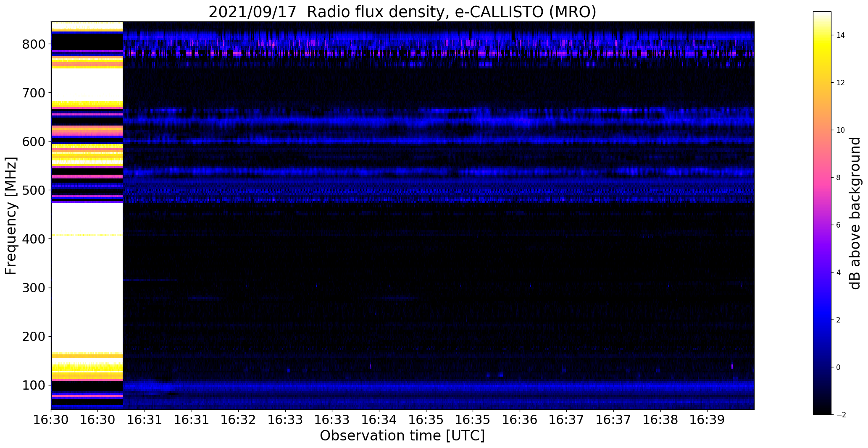
Task: Click the 16:32 time tick label
Action: 239,420
